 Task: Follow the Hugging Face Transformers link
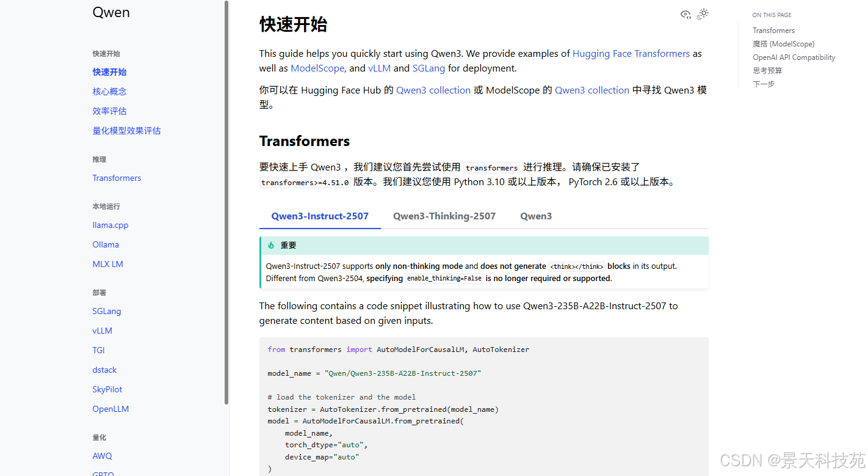click(x=631, y=54)
